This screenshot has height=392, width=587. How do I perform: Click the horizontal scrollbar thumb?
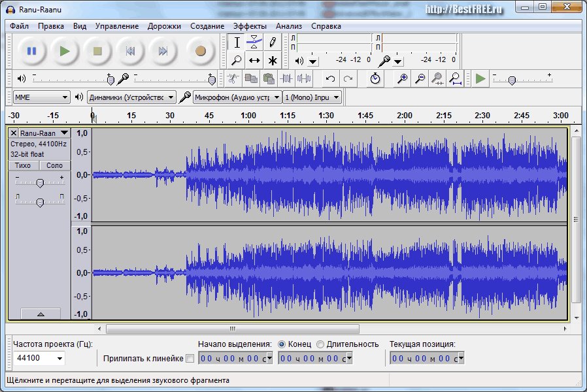click(x=233, y=329)
